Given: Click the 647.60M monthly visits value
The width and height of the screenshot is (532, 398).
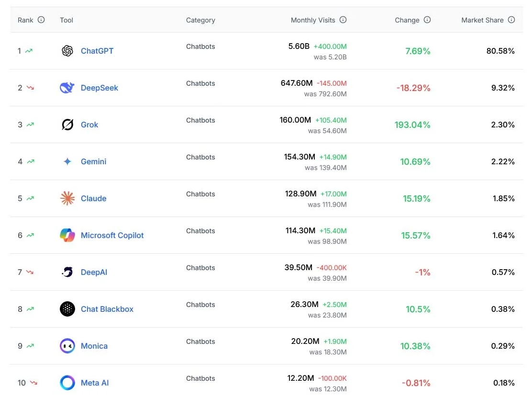Looking at the screenshot, I should pyautogui.click(x=297, y=83).
